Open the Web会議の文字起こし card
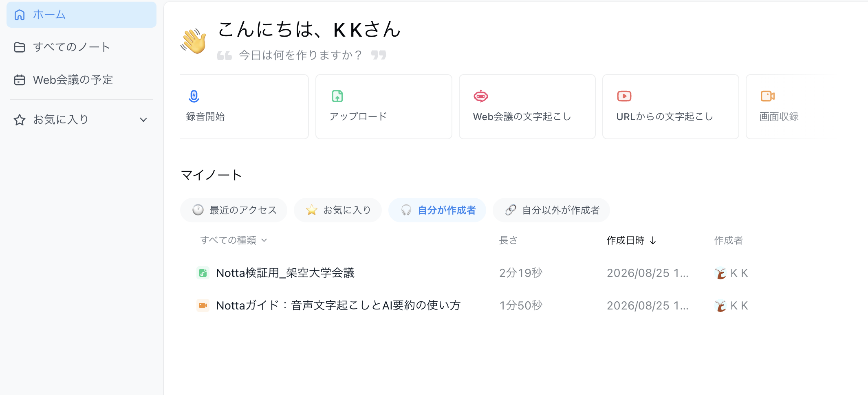This screenshot has width=868, height=395. pos(527,107)
